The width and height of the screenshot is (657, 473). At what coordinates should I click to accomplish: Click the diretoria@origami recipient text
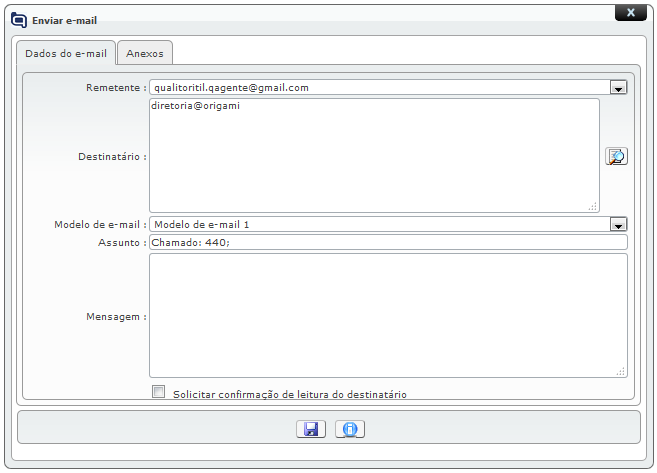pos(196,105)
